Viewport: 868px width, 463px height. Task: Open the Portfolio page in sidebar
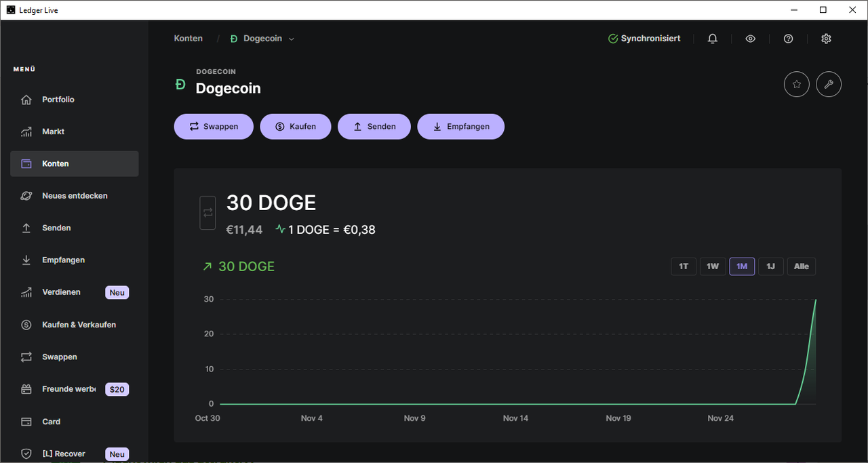(x=75, y=100)
